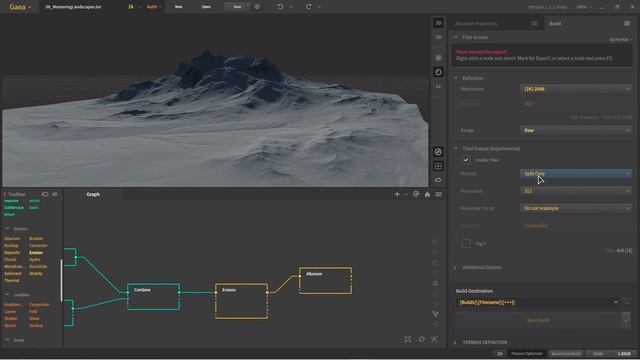Image resolution: width=640 pixels, height=360 pixels.
Task: Switch to the Alluvium Properties tab
Action: [x=476, y=24]
